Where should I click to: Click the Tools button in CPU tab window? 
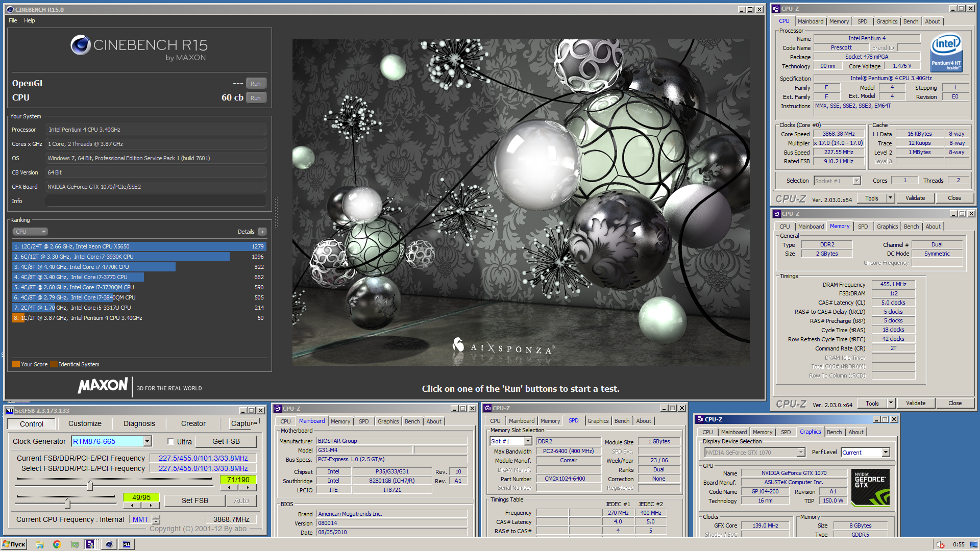(872, 198)
